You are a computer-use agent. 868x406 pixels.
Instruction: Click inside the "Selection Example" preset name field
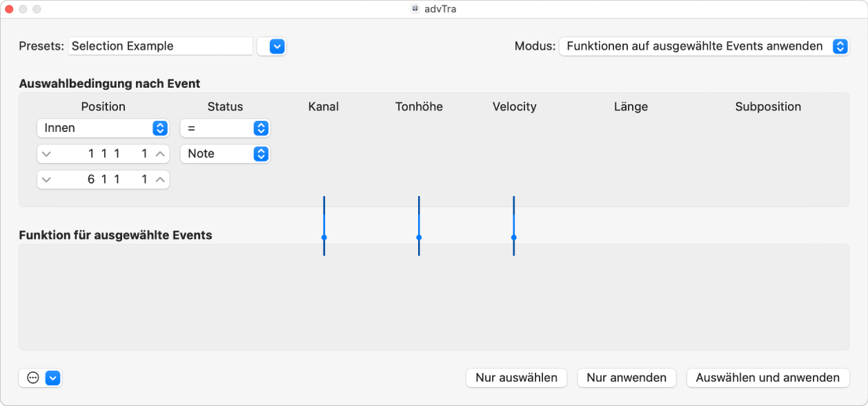160,46
